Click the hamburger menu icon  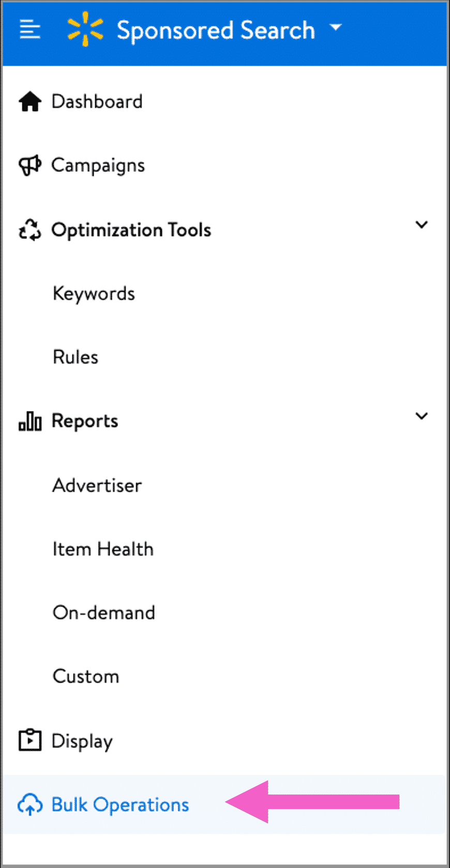pos(30,30)
